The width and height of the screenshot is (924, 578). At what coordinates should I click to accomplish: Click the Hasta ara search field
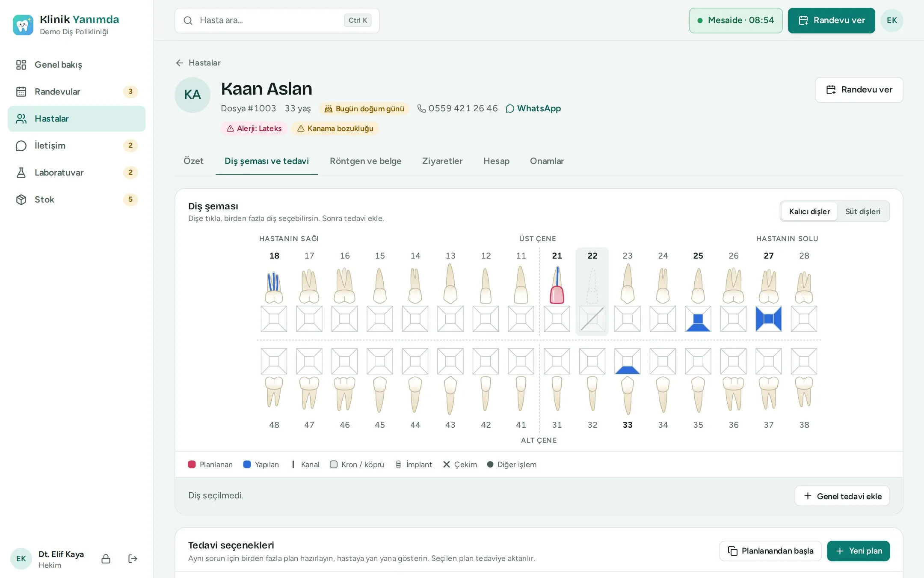tap(277, 21)
